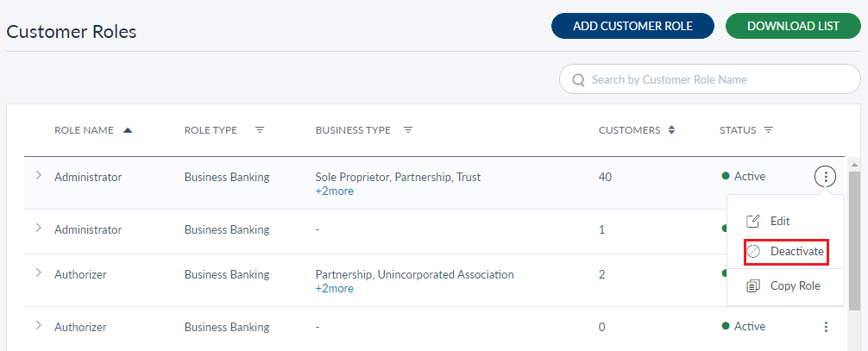
Task: Click the Add Customer Role button
Action: pos(632,26)
